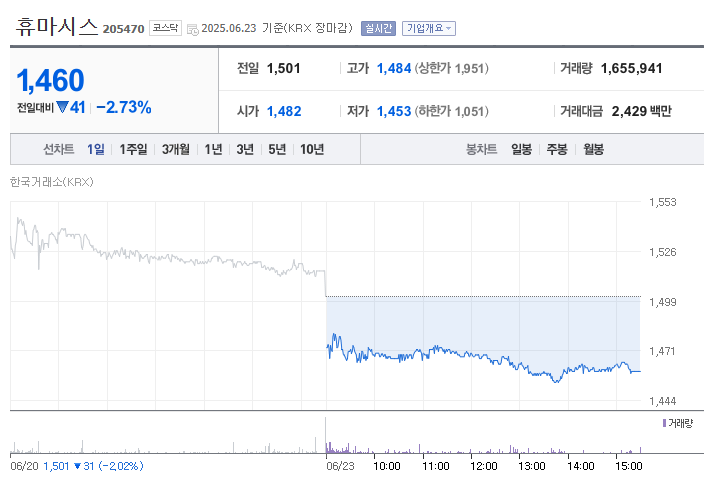The image size is (704, 485).
Task: Click the date text 2025.06.23 기준(KRX 장마감)
Action: tap(277, 28)
